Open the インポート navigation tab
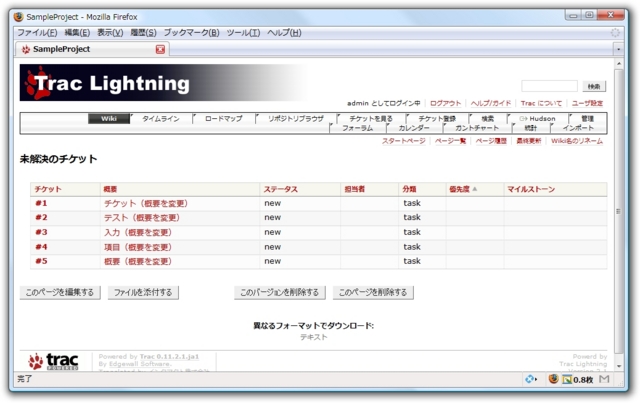Viewport: 640px width, 403px height. (578, 128)
